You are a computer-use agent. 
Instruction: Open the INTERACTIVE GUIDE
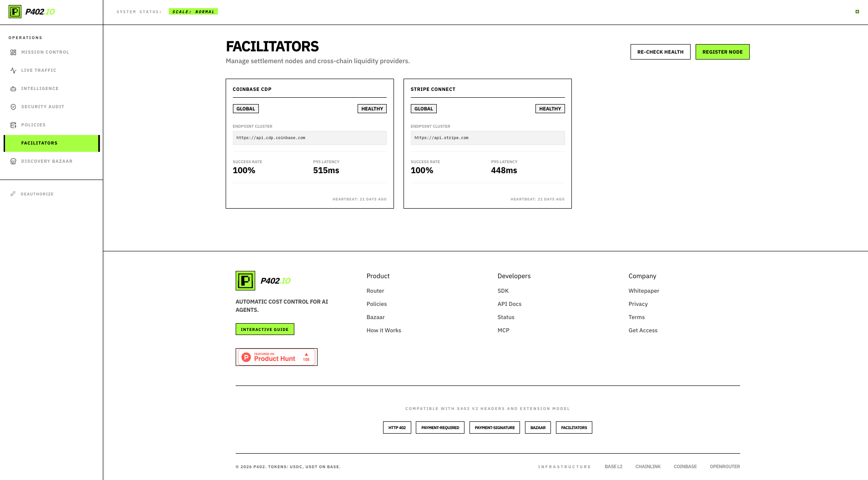(x=265, y=329)
